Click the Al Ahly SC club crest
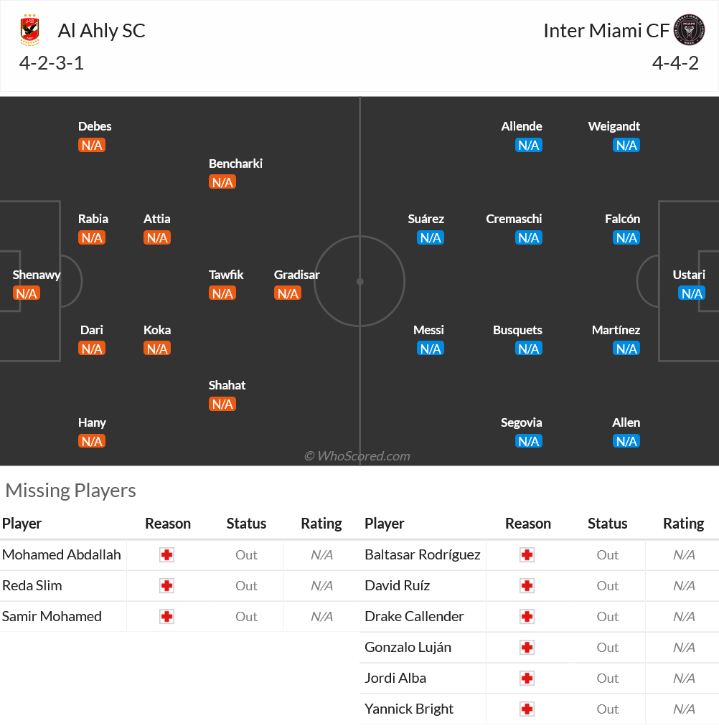 pos(29,30)
